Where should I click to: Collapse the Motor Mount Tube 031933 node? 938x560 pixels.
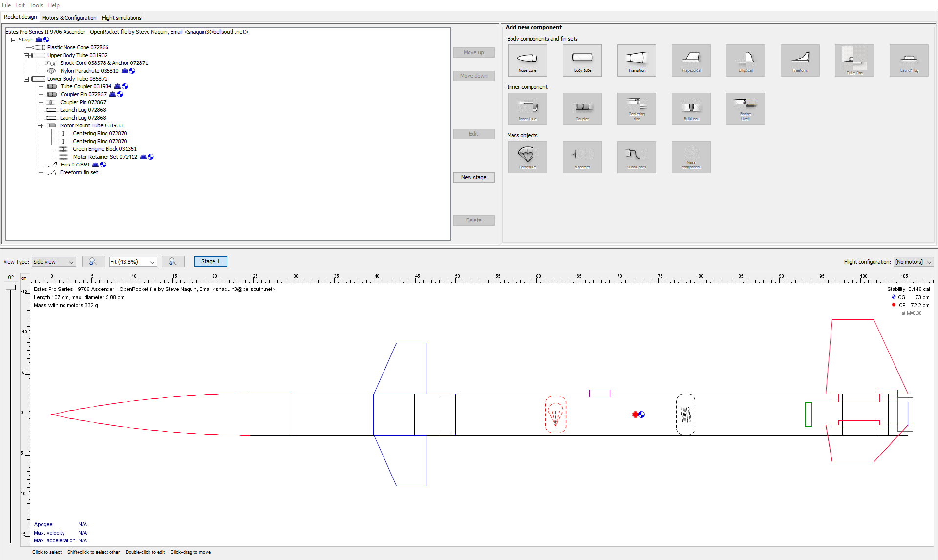pos(39,125)
